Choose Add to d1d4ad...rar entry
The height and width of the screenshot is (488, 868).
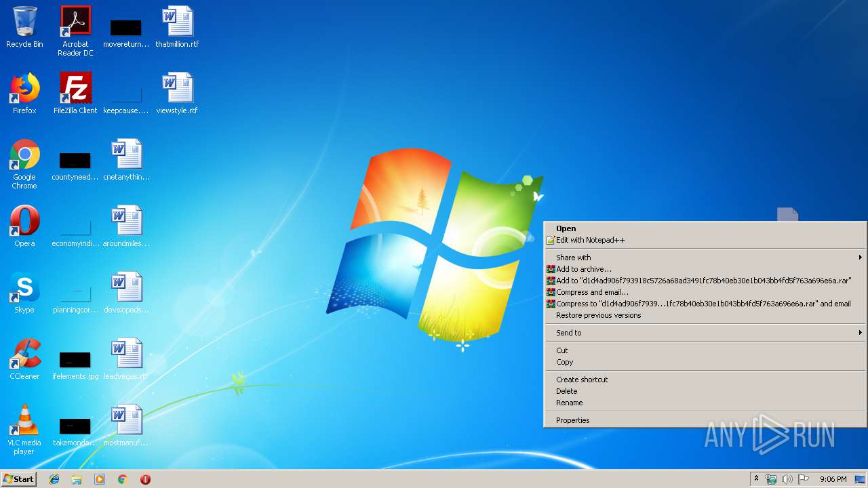705,281
